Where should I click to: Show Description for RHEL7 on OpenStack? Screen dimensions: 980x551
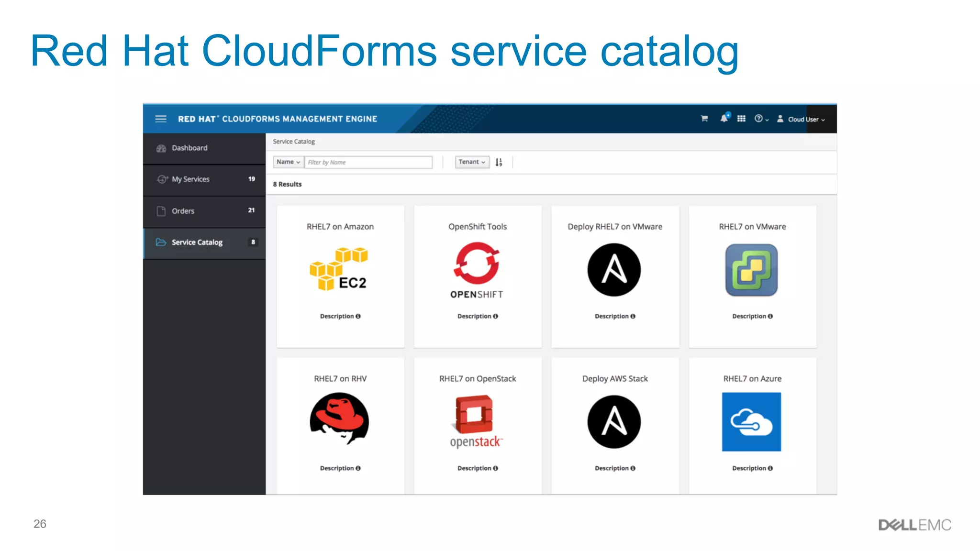pyautogui.click(x=478, y=468)
